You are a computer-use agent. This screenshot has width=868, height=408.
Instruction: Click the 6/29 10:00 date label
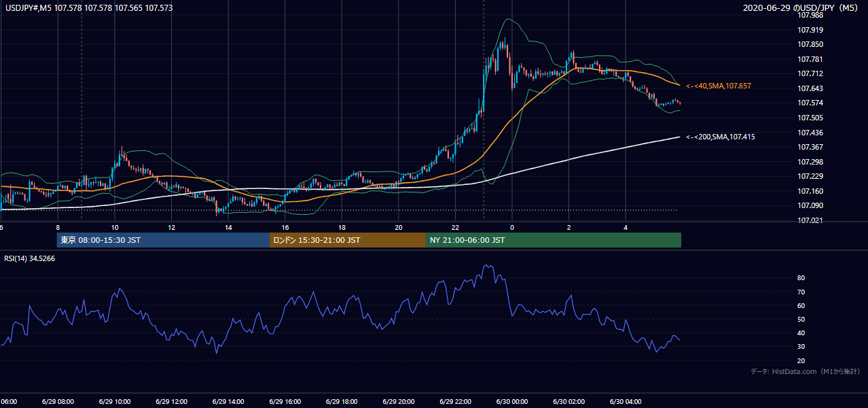114,401
